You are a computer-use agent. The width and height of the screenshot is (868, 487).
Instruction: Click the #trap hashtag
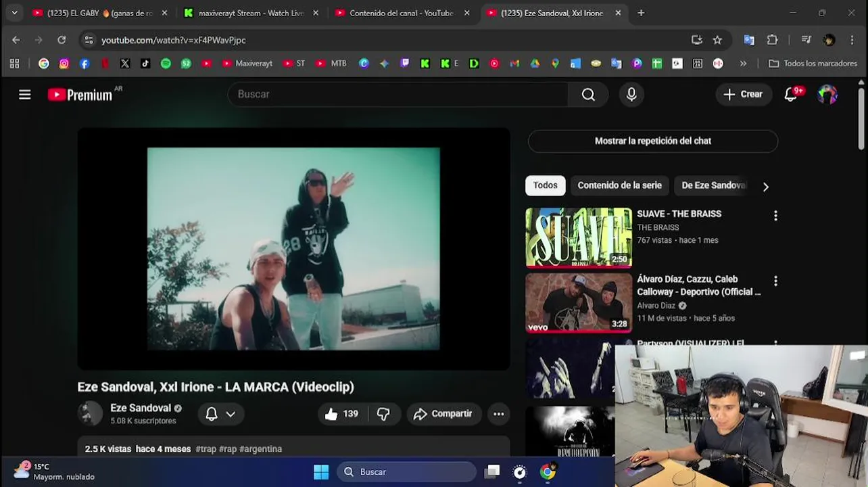click(x=206, y=449)
